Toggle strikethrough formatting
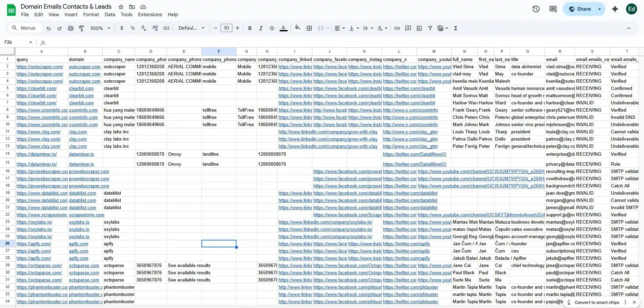The width and height of the screenshot is (644, 308). pyautogui.click(x=272, y=28)
